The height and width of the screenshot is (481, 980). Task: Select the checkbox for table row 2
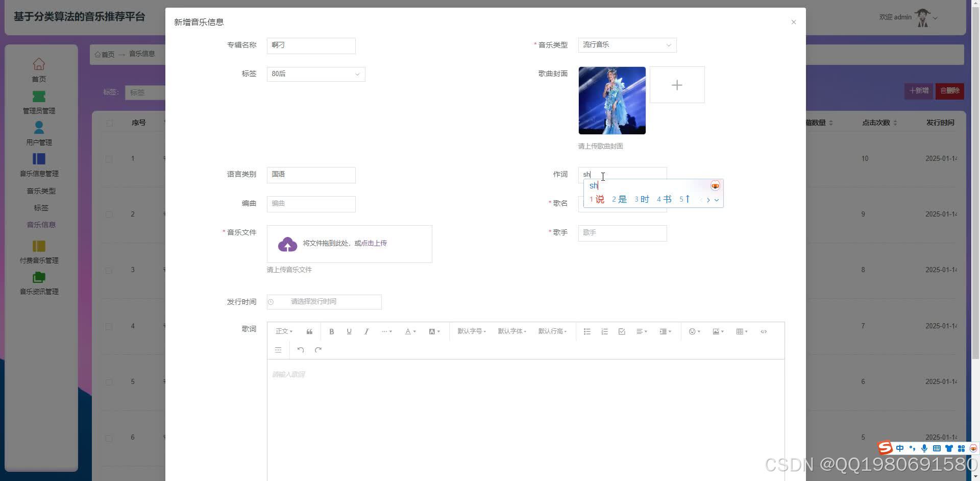109,214
